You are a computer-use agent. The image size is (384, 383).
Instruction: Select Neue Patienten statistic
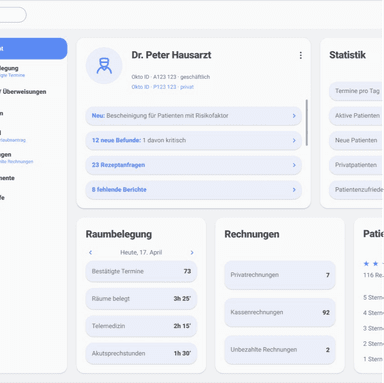pyautogui.click(x=356, y=140)
